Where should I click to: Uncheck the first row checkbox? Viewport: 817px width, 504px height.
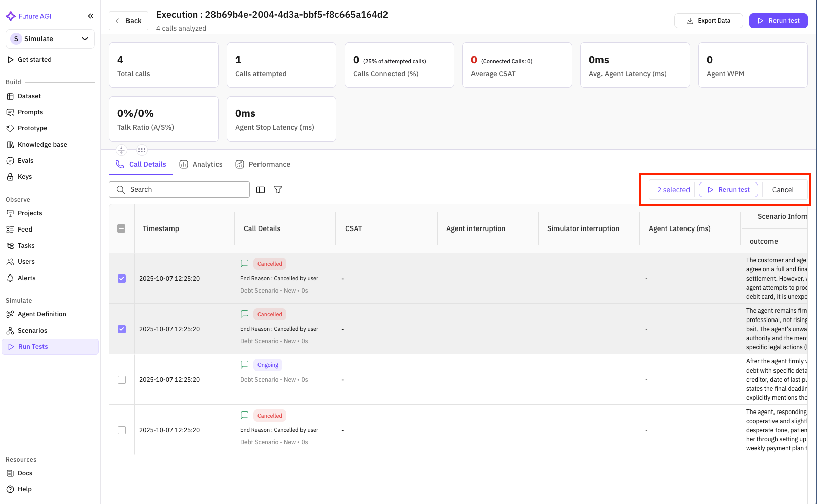(x=122, y=279)
